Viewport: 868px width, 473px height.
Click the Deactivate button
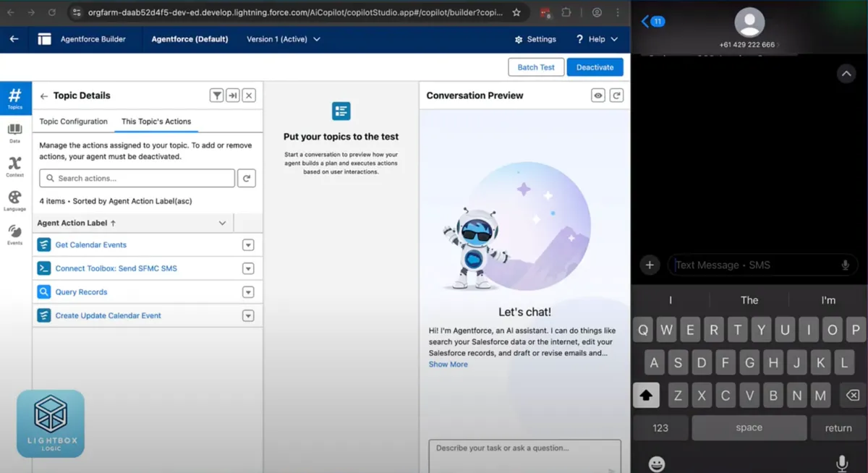click(595, 67)
